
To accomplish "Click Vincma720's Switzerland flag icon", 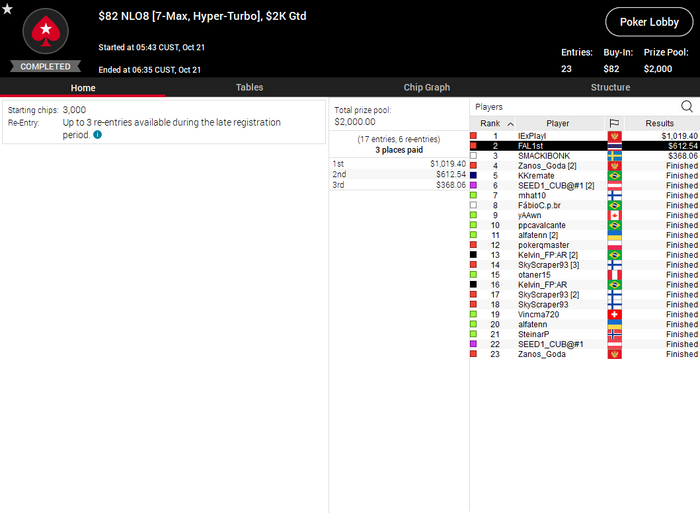I will 614,314.
